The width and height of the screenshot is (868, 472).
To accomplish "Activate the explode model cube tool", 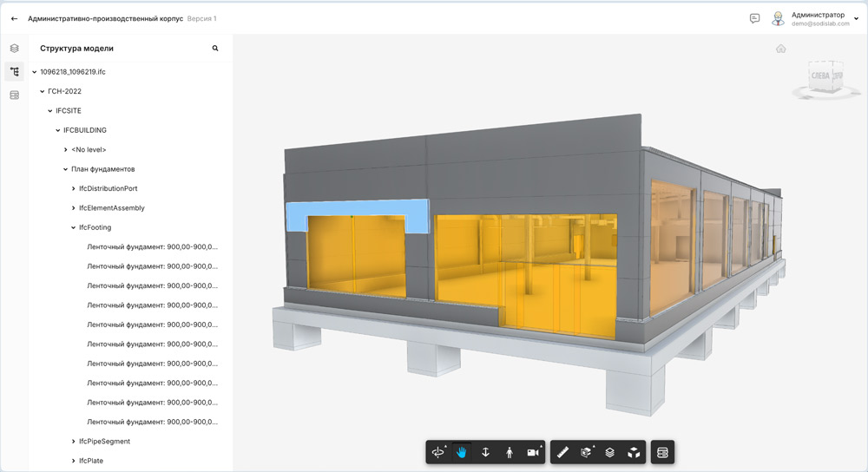I will 634,452.
